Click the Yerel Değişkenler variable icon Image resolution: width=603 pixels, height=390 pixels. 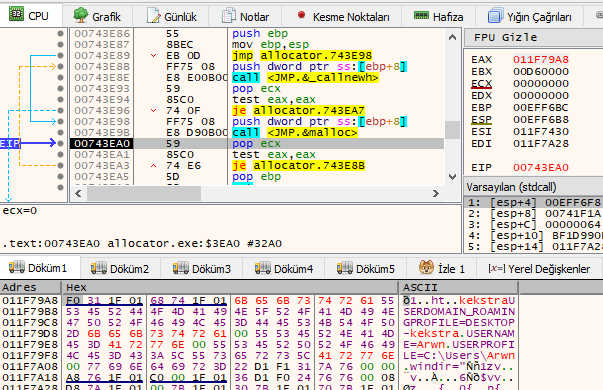(496, 268)
